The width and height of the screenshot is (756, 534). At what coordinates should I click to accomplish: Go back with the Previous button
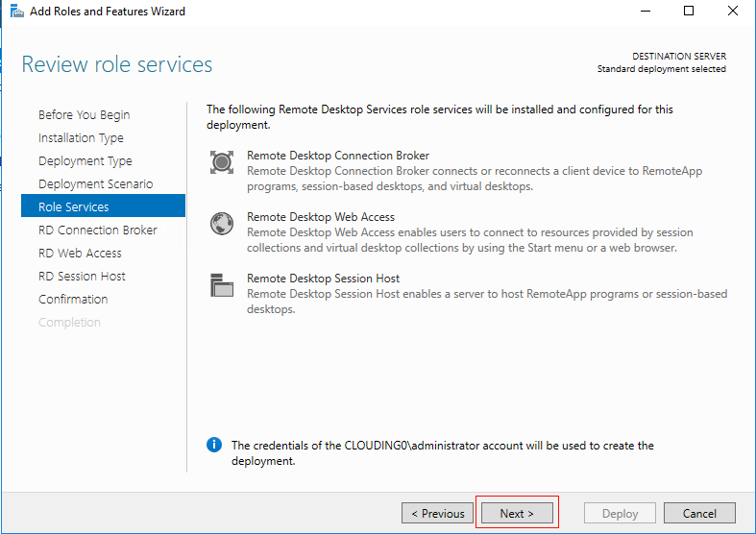click(437, 513)
